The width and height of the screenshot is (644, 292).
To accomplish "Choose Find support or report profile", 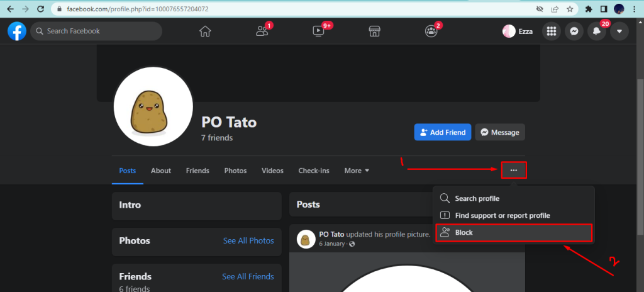I will click(513, 215).
